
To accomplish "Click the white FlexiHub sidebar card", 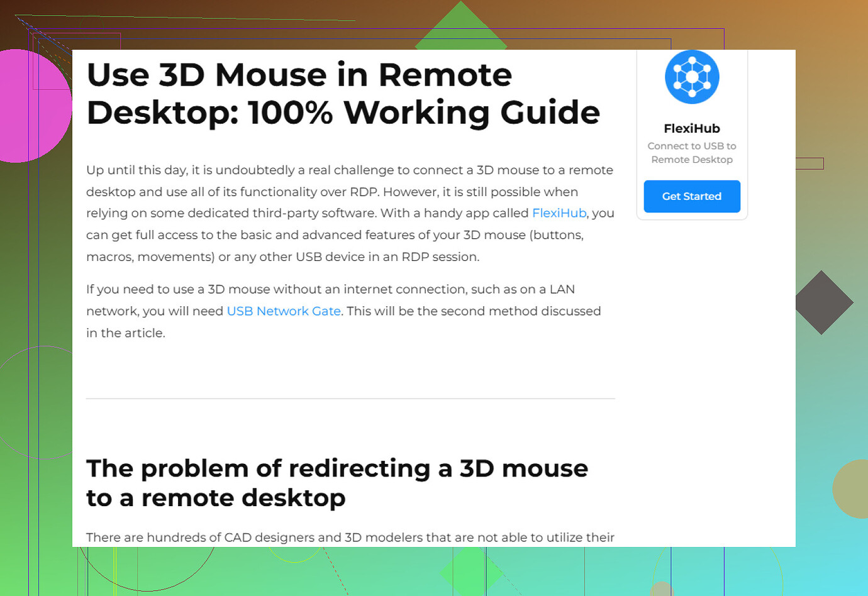I will [x=692, y=134].
